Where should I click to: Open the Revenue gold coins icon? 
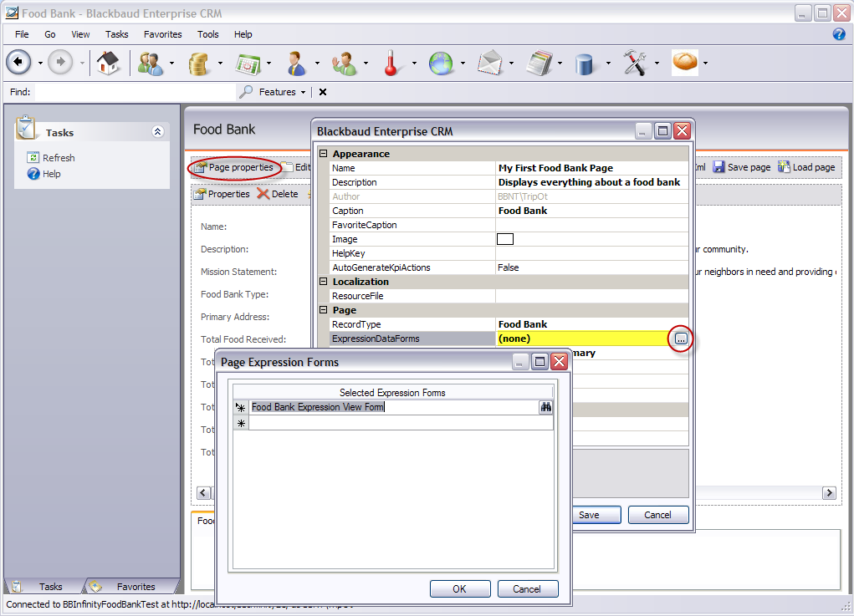(199, 64)
